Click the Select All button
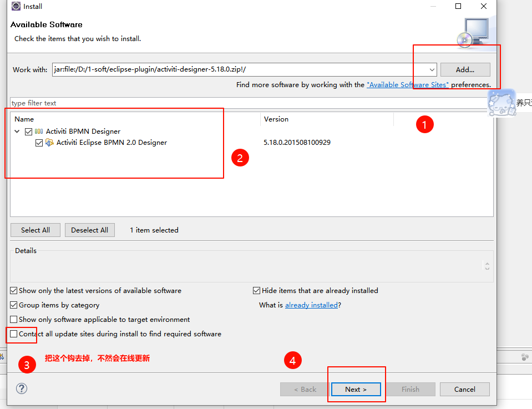 click(x=36, y=230)
